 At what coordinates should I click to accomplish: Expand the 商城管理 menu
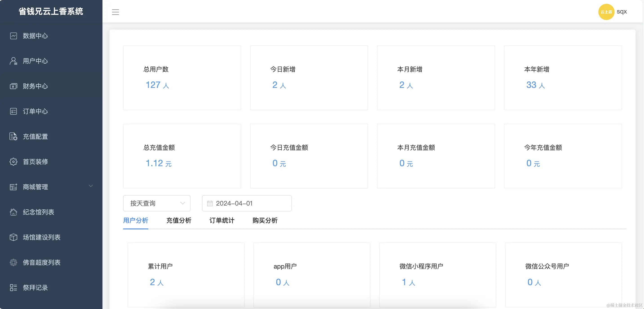pyautogui.click(x=35, y=187)
